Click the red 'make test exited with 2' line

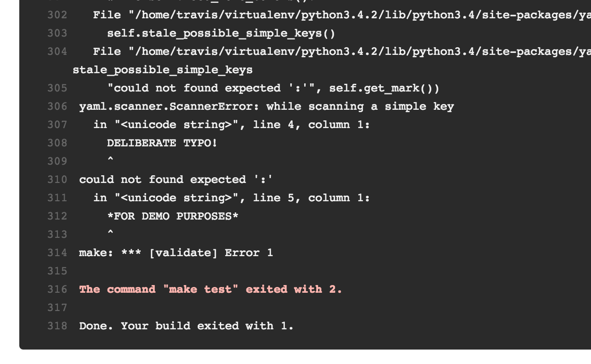coord(210,290)
